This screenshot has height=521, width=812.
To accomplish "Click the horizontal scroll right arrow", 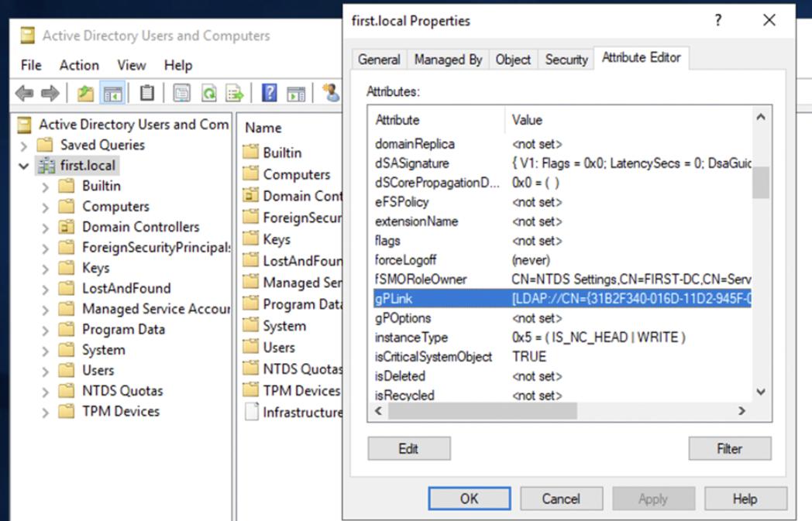I will point(742,411).
